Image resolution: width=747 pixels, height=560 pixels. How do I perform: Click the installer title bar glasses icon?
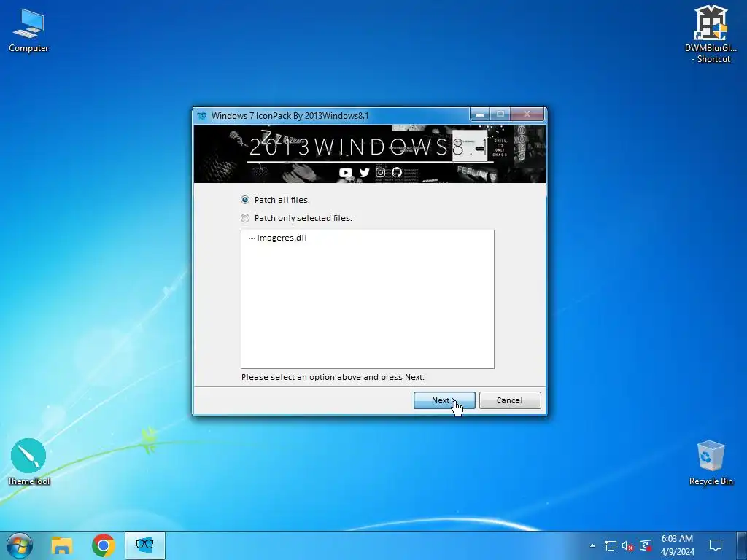pyautogui.click(x=202, y=116)
